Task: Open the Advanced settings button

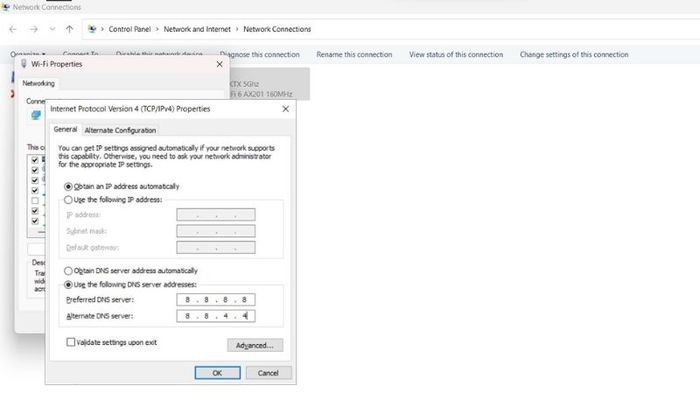Action: (255, 345)
